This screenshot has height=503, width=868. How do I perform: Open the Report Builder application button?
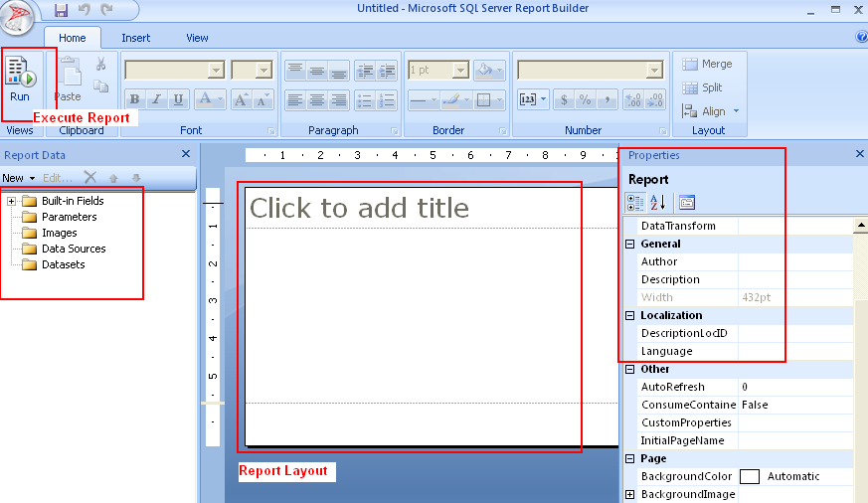tap(17, 16)
